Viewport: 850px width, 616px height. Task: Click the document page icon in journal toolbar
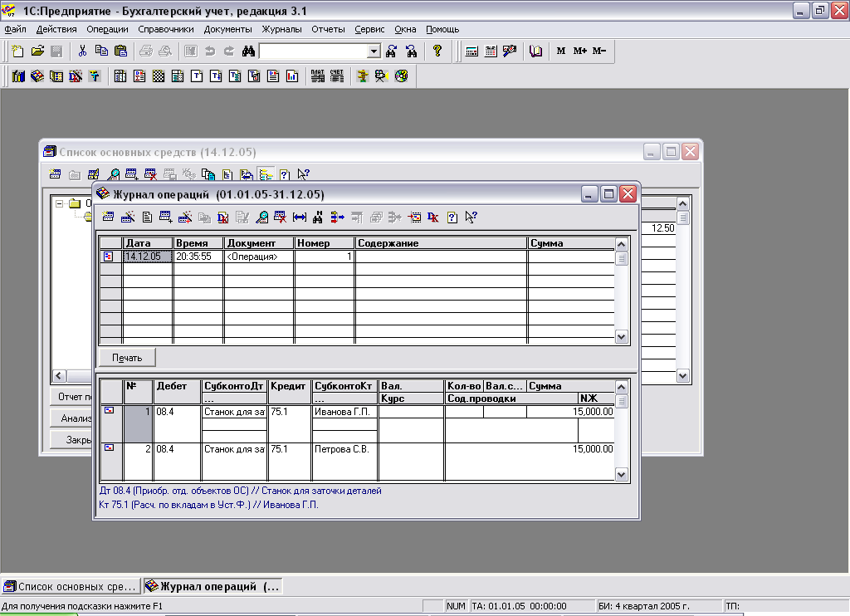[x=147, y=218]
